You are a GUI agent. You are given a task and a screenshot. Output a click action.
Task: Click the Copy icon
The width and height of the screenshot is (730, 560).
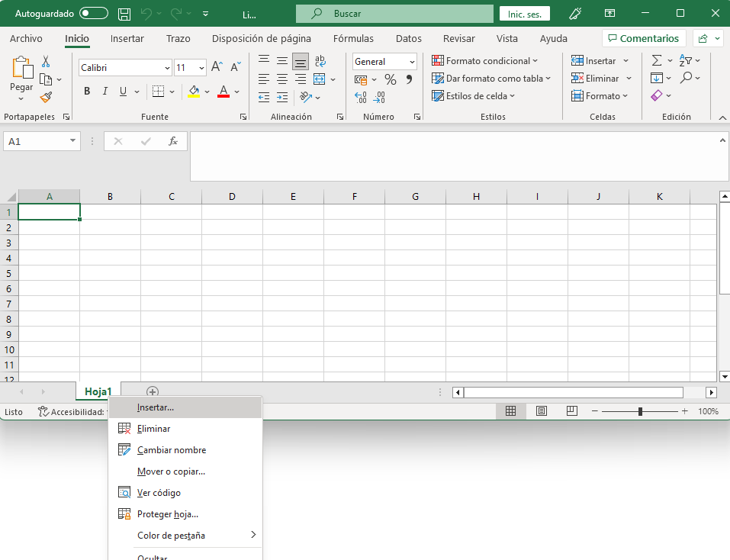click(x=46, y=79)
